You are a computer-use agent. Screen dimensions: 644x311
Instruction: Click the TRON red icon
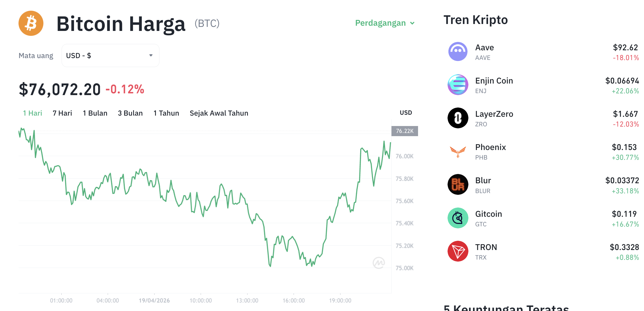458,251
